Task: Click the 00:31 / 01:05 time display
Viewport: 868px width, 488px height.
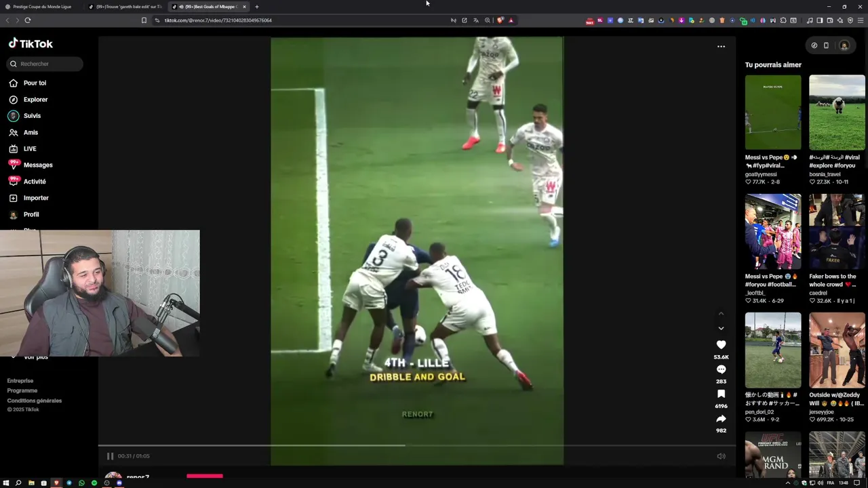Action: click(x=134, y=456)
